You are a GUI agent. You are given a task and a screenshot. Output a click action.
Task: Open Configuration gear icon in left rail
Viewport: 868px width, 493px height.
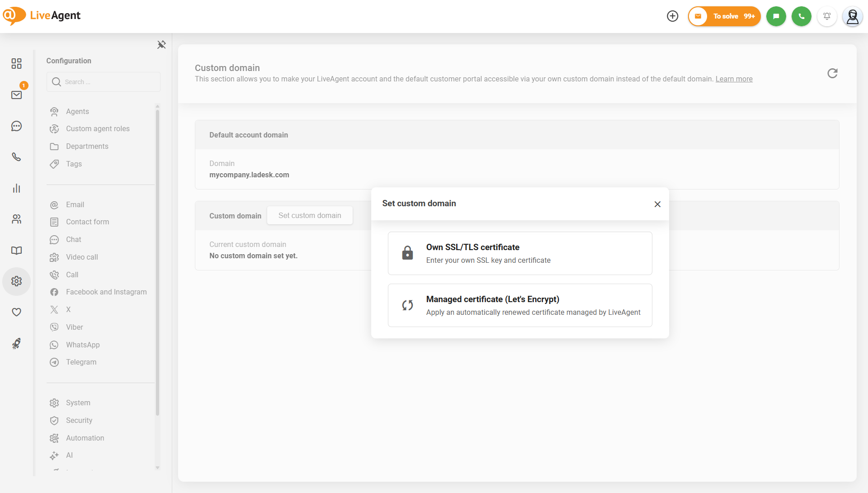(17, 281)
